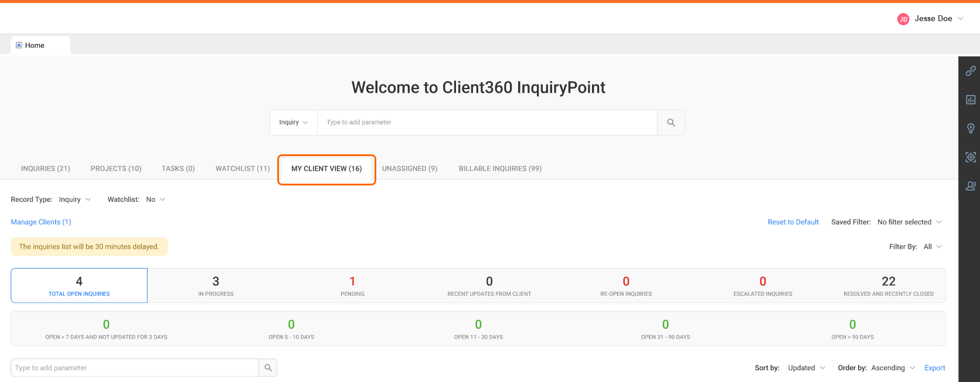The image size is (980, 382).
Task: Open the lightbulb insights icon
Action: click(971, 129)
